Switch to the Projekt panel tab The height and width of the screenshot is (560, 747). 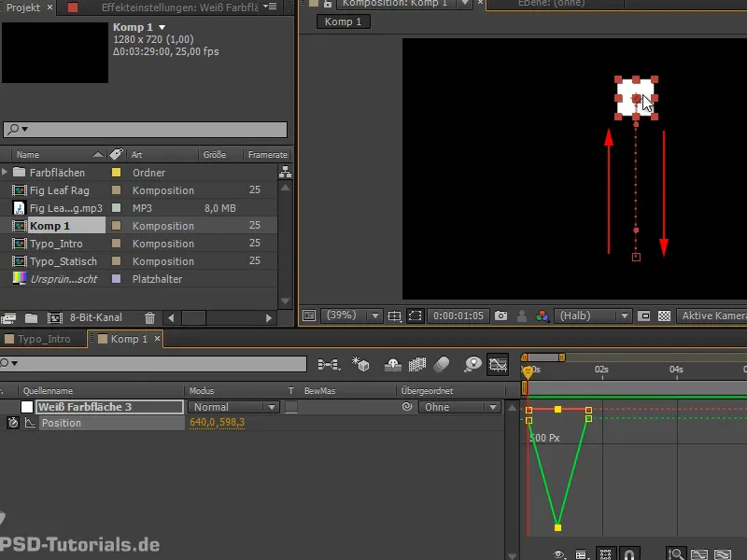(x=23, y=7)
